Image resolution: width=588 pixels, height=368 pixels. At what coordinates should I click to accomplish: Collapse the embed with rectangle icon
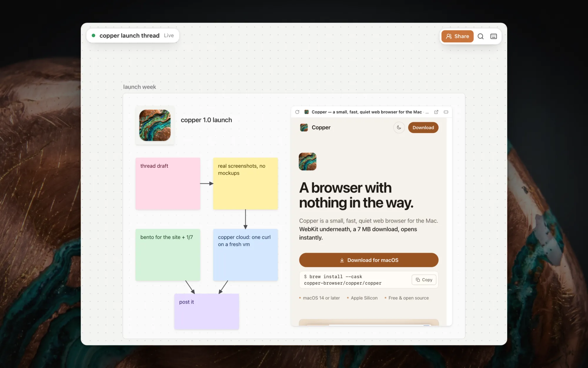click(x=446, y=112)
